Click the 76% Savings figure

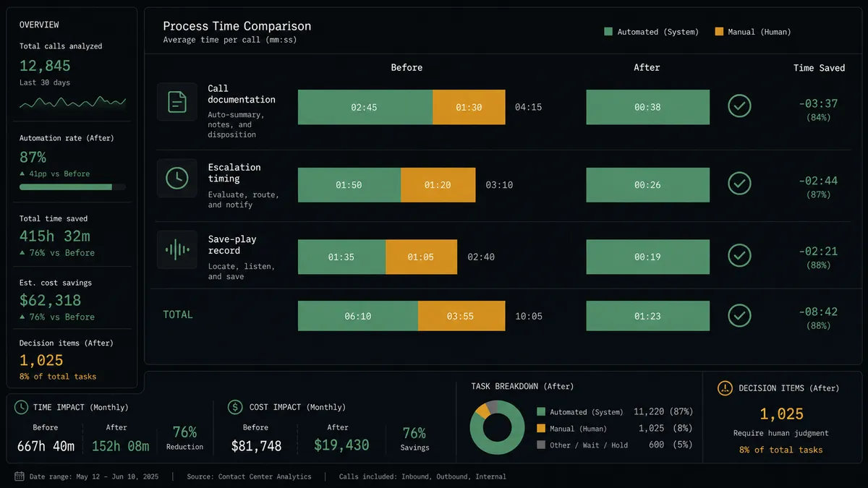[x=414, y=433]
